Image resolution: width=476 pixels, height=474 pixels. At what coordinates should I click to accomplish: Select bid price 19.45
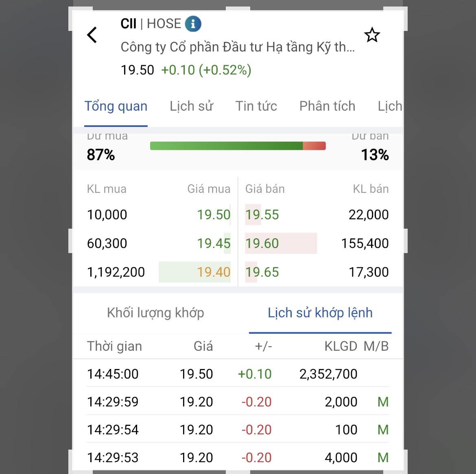point(214,244)
